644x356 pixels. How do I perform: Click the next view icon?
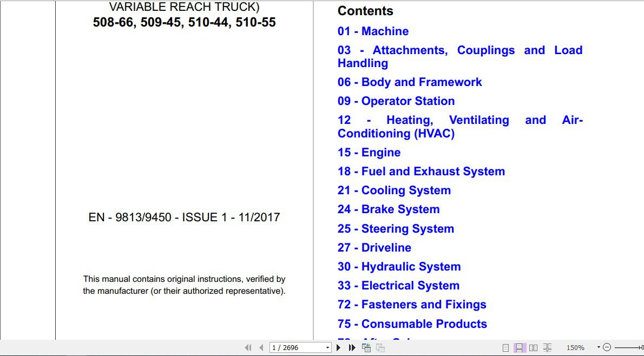click(380, 347)
